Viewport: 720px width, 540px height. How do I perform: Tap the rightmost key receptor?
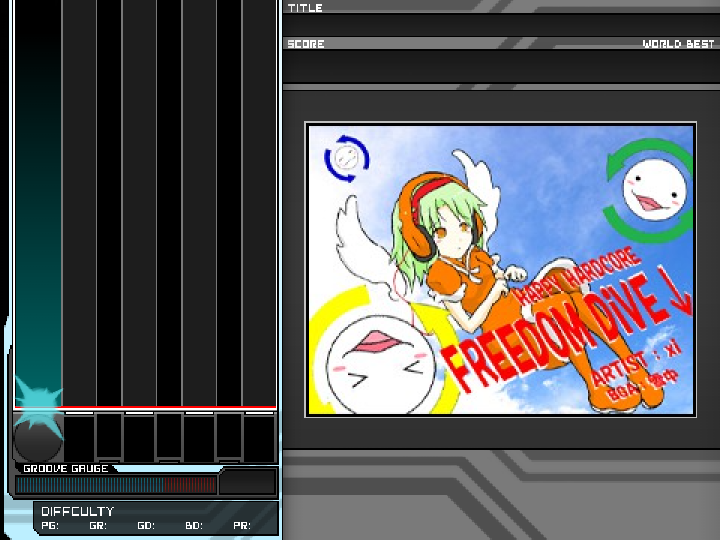(x=259, y=438)
